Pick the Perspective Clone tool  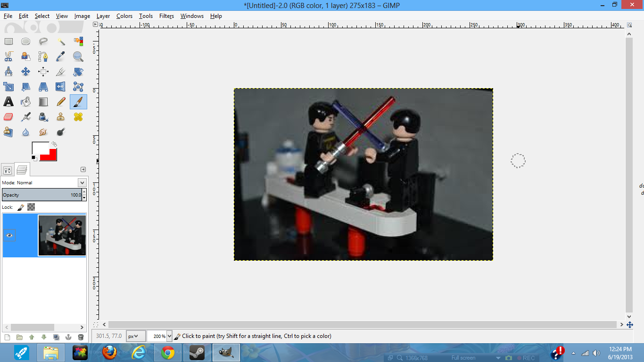pos(8,132)
